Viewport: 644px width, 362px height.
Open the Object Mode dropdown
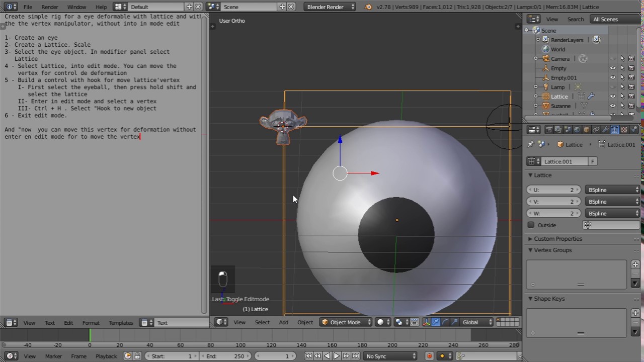click(x=346, y=322)
